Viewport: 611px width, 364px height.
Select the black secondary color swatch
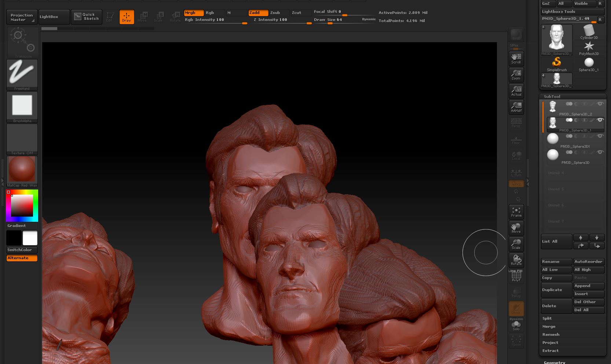click(x=14, y=238)
